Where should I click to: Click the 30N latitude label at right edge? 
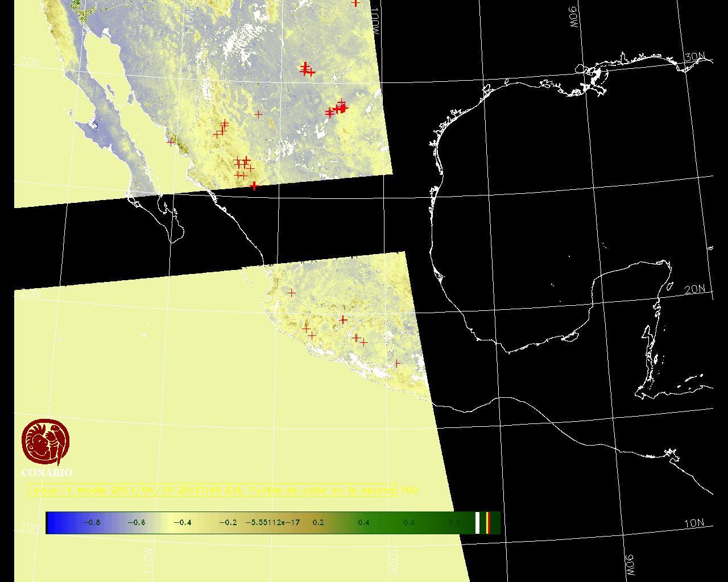694,57
